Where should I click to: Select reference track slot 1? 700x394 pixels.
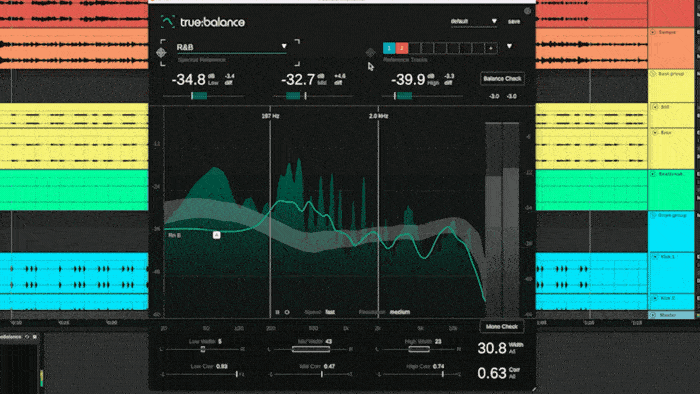tap(389, 48)
